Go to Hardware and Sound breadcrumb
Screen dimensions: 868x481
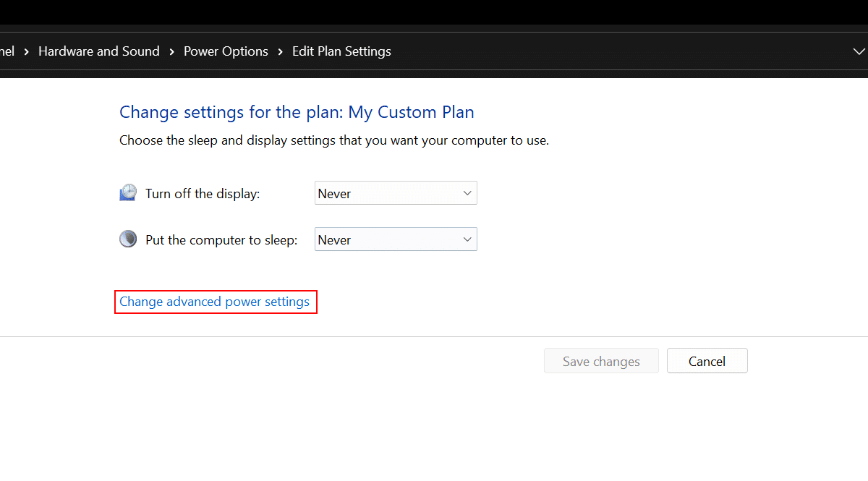tap(99, 51)
